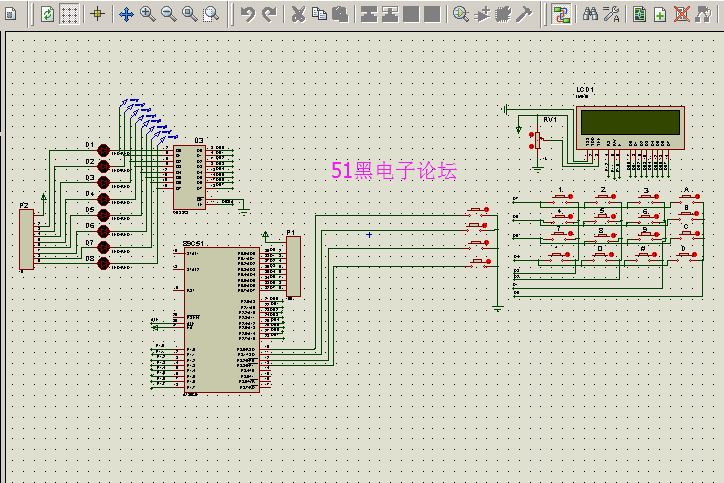
Task: Copy selection to clipboard
Action: pos(319,14)
